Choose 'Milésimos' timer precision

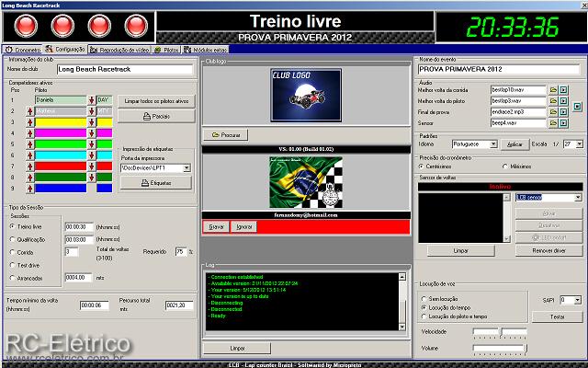tap(503, 167)
